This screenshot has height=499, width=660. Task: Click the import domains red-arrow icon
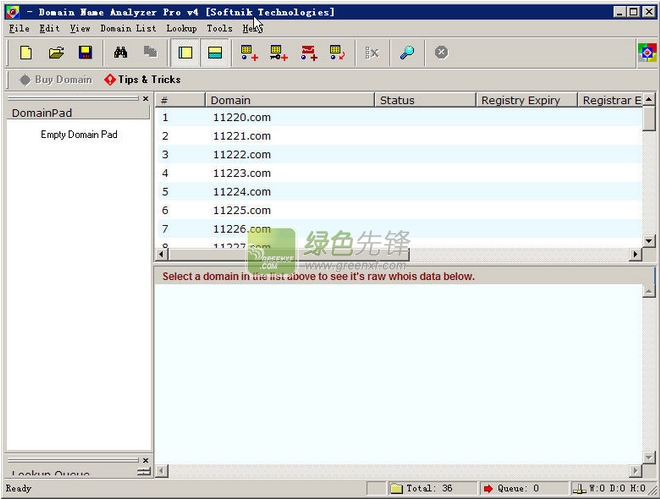338,53
